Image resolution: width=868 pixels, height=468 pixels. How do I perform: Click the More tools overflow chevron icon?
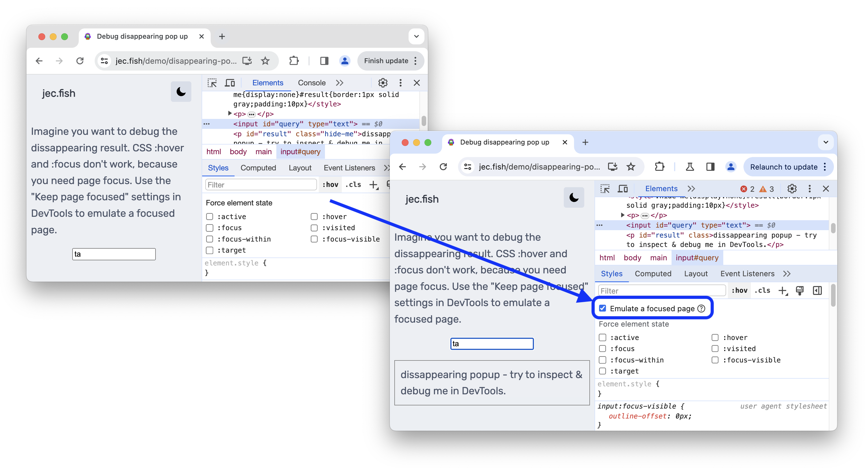click(x=691, y=188)
